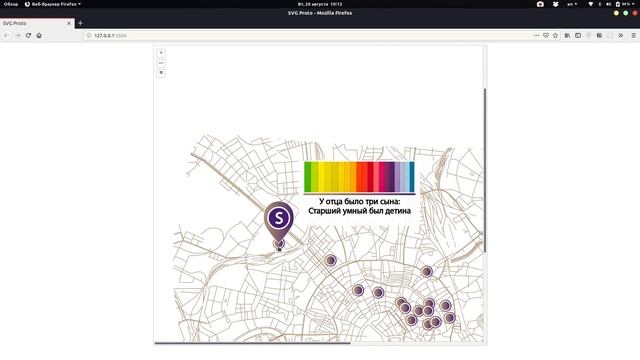Minimize the Firefox window with yellow button

pyautogui.click(x=616, y=13)
